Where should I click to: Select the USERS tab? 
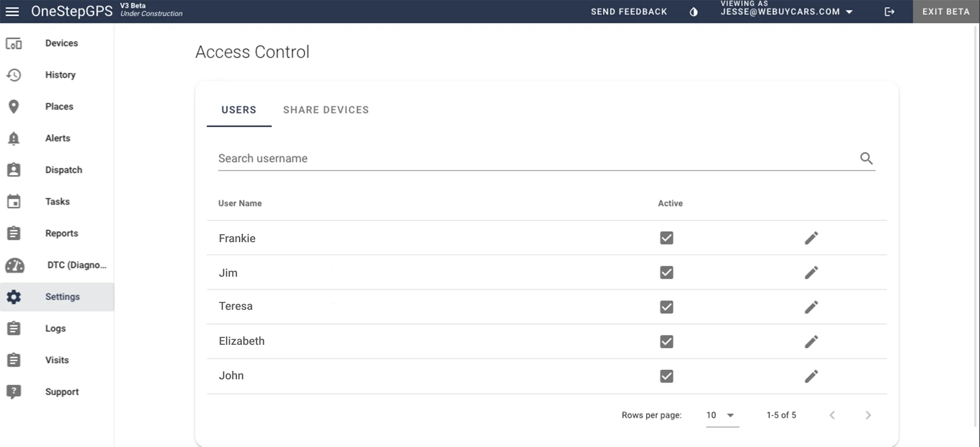pos(238,110)
